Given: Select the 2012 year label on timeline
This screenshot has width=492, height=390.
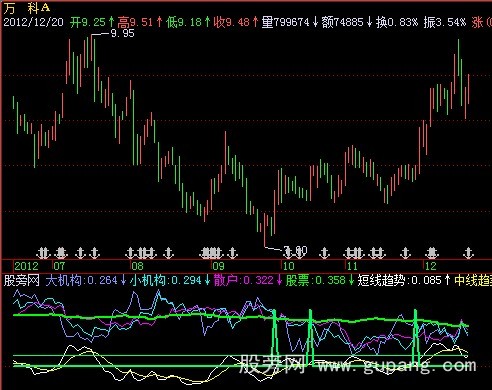Looking at the screenshot, I should point(26,266).
